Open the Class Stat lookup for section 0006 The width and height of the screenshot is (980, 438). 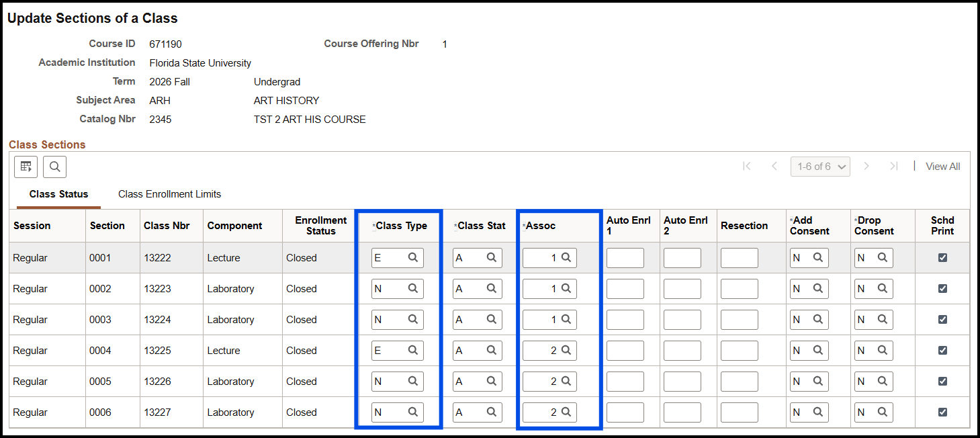491,412
